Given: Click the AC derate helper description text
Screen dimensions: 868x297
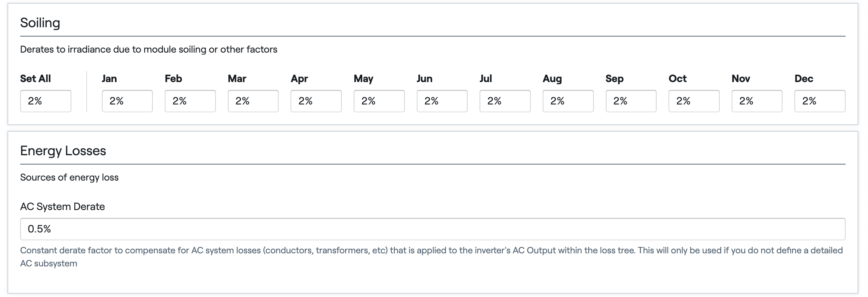Looking at the screenshot, I should tap(431, 257).
